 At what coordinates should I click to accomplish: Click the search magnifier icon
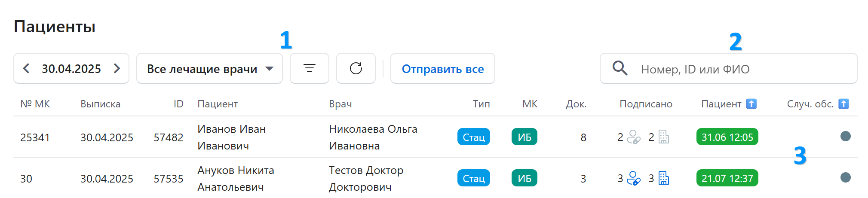(620, 68)
